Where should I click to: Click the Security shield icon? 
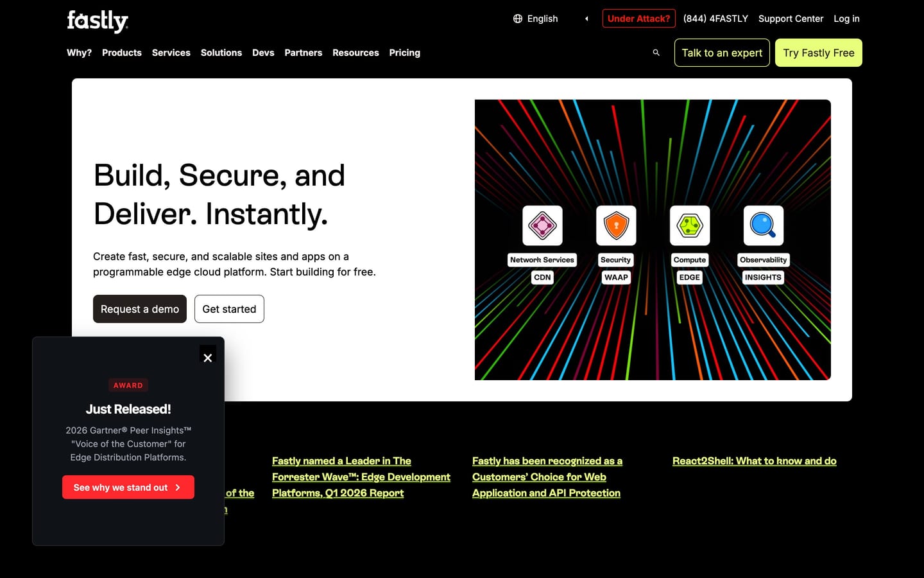click(616, 225)
